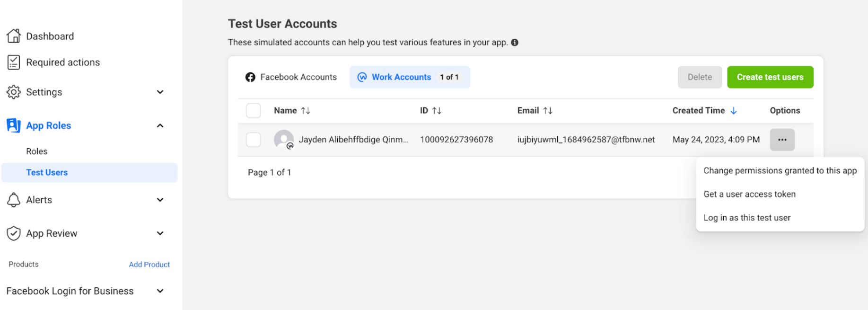This screenshot has height=310, width=868.
Task: Open the three-dot options for Jayden
Action: [782, 140]
